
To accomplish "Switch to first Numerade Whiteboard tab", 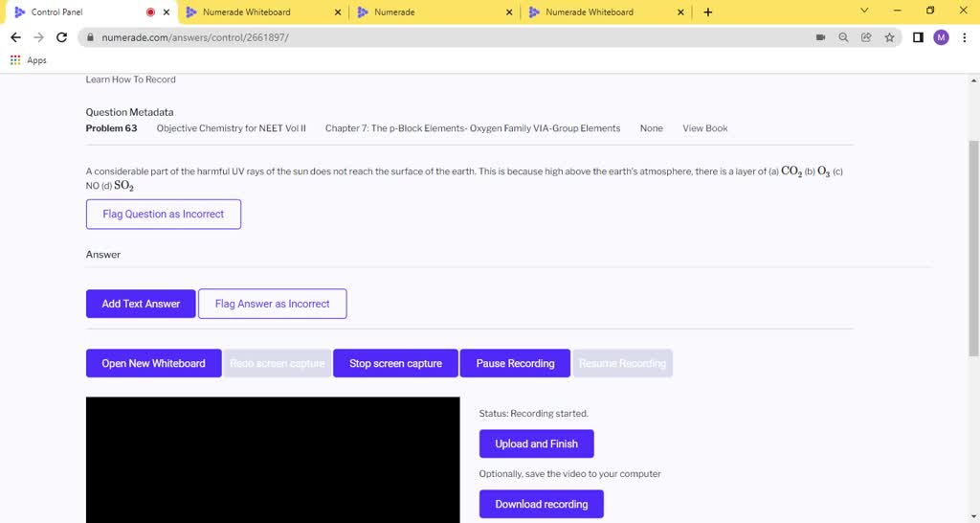I will click(x=246, y=12).
